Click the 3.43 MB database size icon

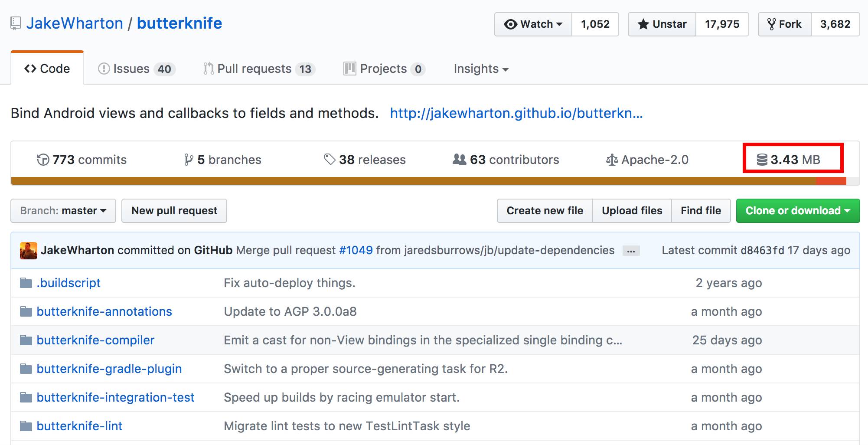tap(762, 160)
